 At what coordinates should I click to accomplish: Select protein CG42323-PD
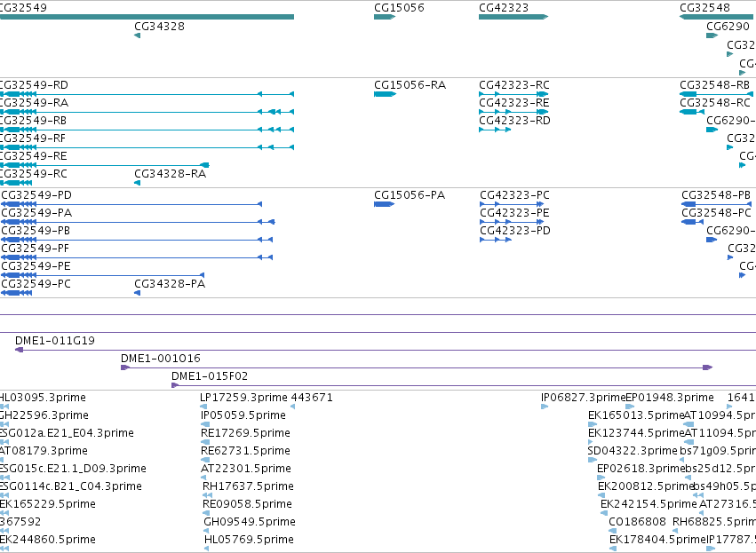point(496,240)
